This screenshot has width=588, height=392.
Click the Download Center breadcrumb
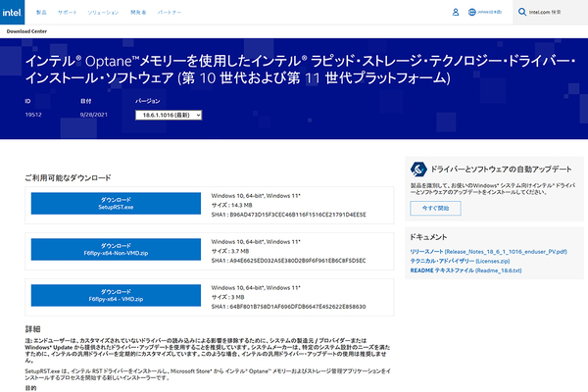(x=26, y=31)
